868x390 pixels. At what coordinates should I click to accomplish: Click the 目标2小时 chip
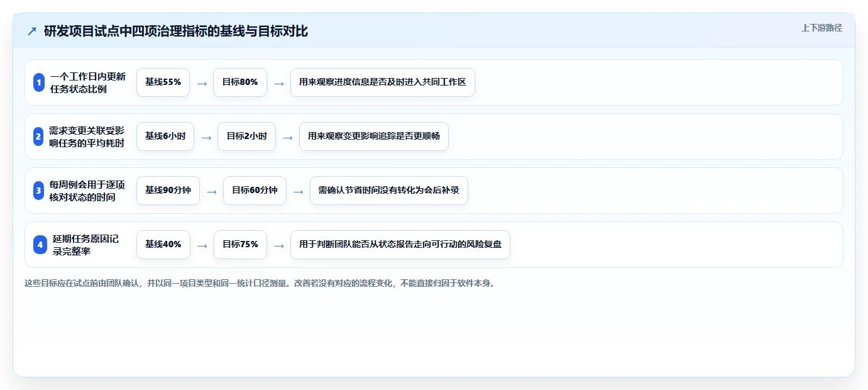[246, 136]
